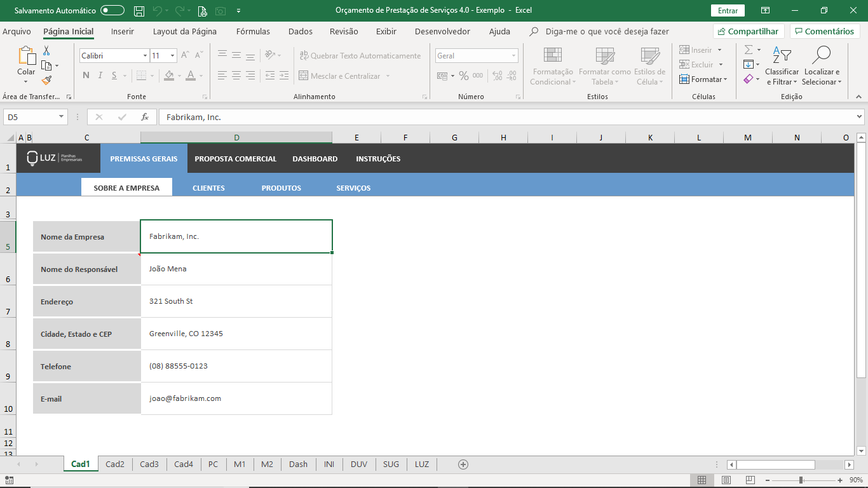Viewport: 868px width, 488px height.
Task: Click the Cut scissors icon
Action: [x=46, y=51]
